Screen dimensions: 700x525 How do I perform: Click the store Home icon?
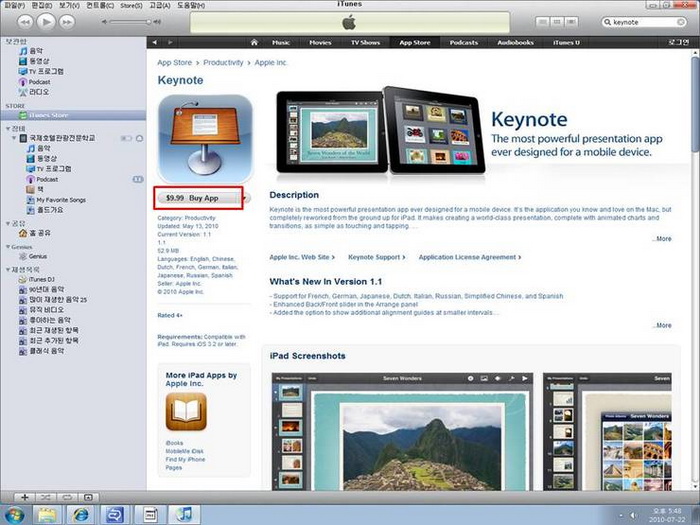tap(254, 42)
